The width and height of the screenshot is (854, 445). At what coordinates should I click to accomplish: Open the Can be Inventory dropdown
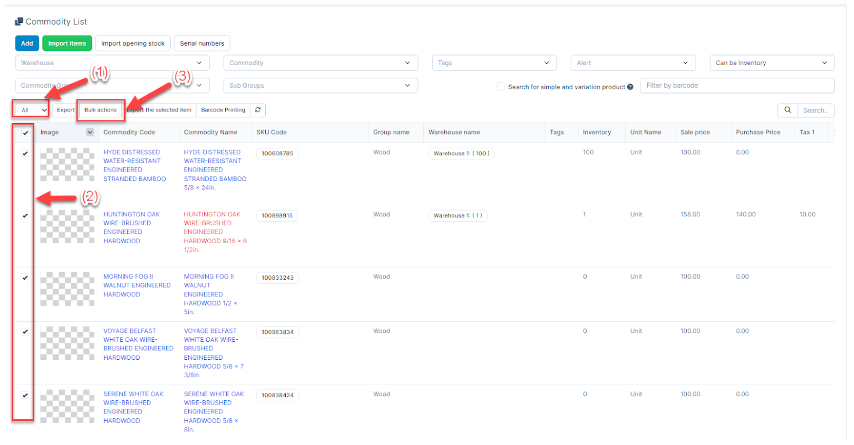point(771,62)
